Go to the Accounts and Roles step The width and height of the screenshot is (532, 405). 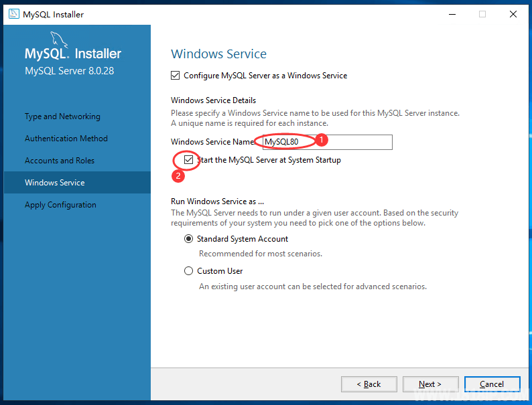tap(60, 161)
